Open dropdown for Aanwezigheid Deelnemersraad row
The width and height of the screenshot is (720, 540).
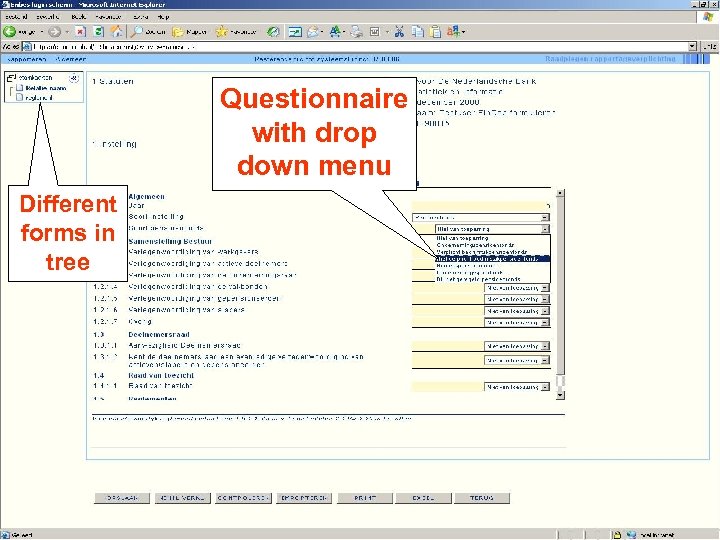coord(517,346)
